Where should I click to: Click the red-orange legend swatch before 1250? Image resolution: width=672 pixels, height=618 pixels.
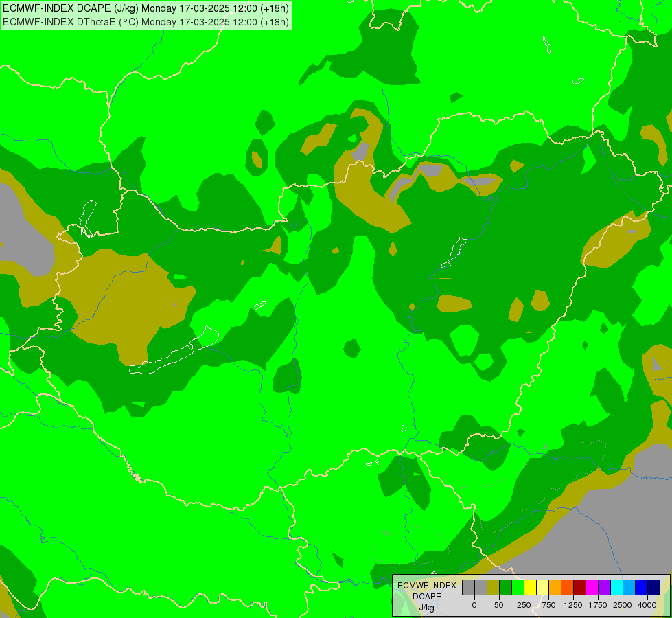[568, 588]
